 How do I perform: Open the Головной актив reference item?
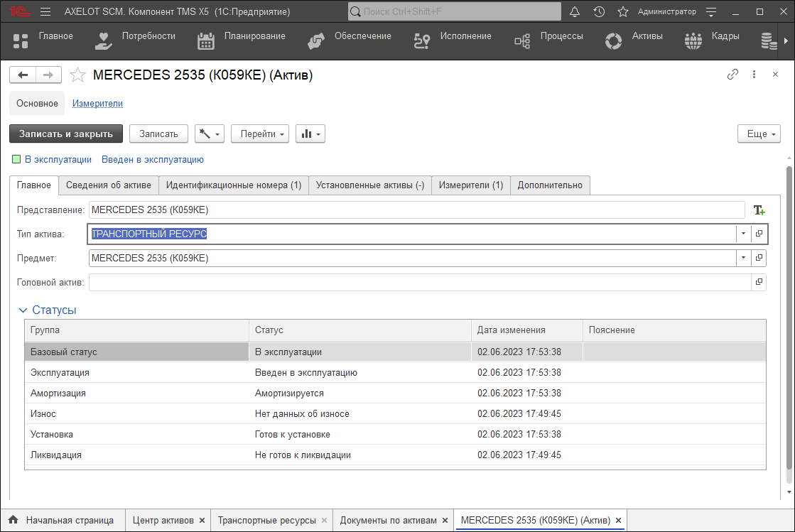pos(759,282)
